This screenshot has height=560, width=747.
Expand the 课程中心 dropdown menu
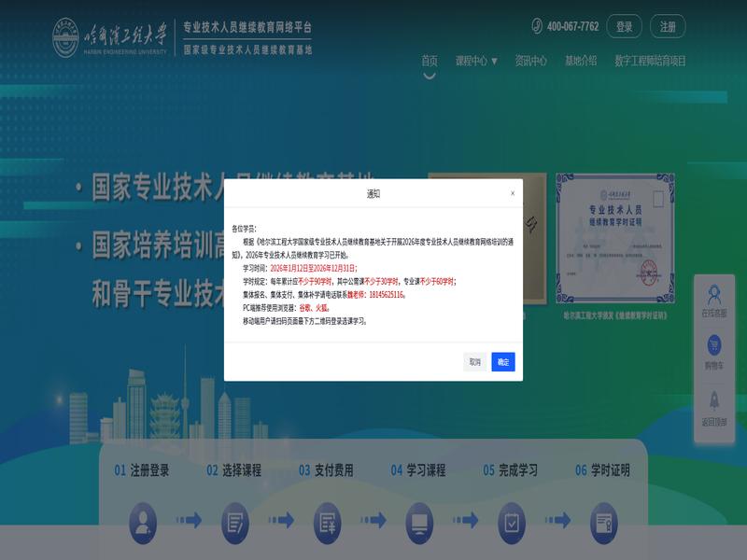pos(476,61)
